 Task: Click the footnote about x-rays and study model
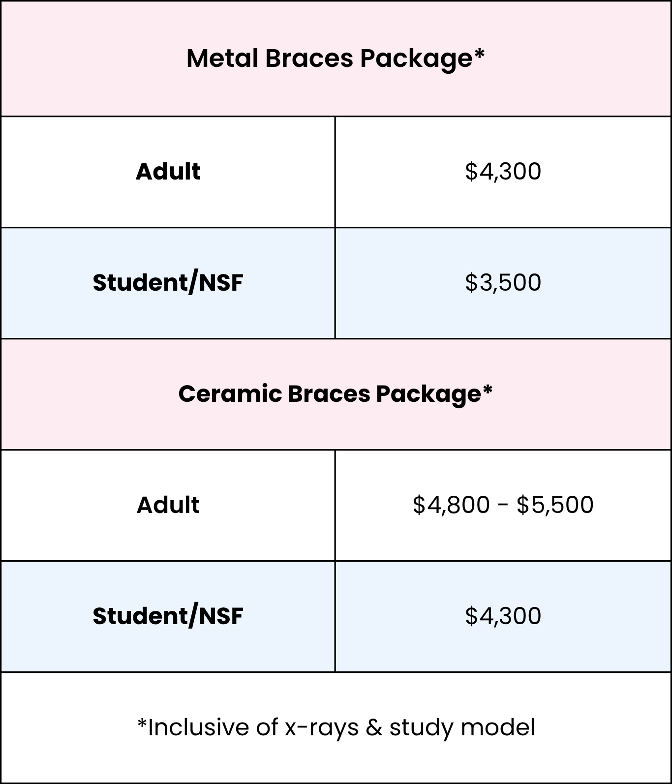(336, 727)
